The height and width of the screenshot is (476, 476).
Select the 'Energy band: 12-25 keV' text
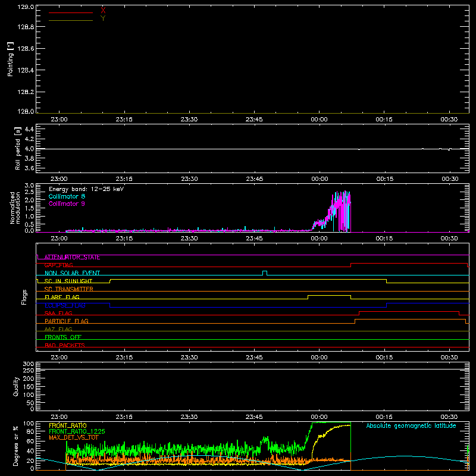86,189
